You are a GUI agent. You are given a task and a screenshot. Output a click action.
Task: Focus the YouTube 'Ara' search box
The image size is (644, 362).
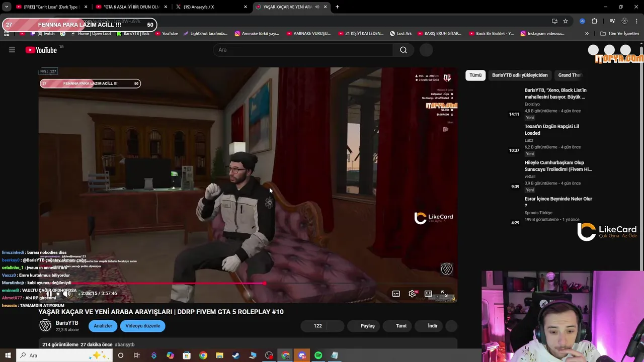(x=303, y=50)
